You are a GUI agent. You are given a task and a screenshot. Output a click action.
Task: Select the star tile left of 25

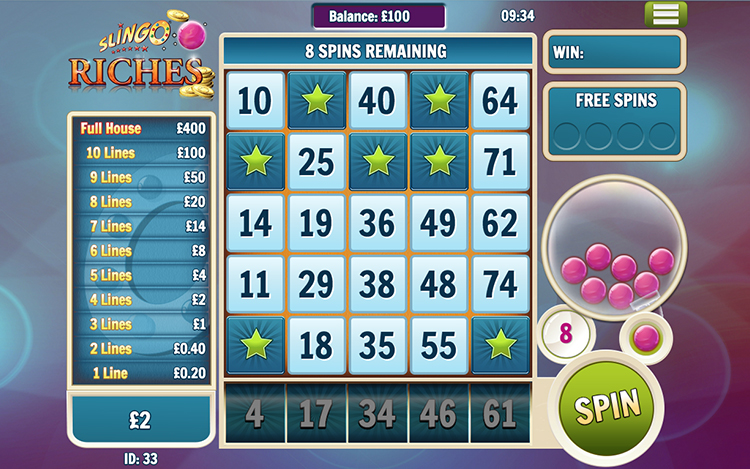coord(255,162)
